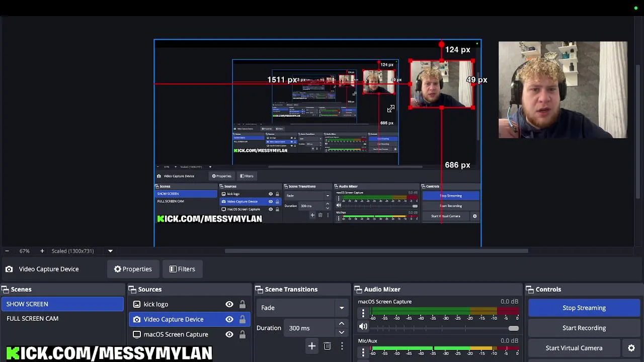Click the Scene Transitions dock header icon
This screenshot has width=644, height=362.
pos(260,289)
